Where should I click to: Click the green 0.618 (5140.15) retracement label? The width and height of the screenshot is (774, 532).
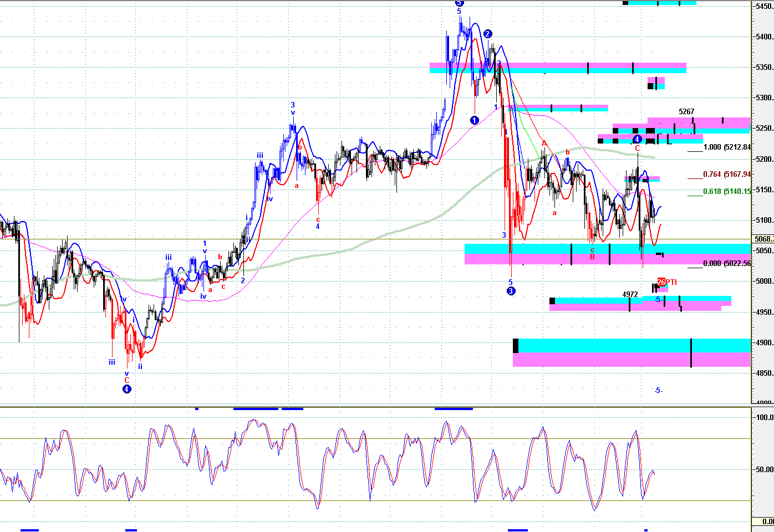[x=727, y=192]
